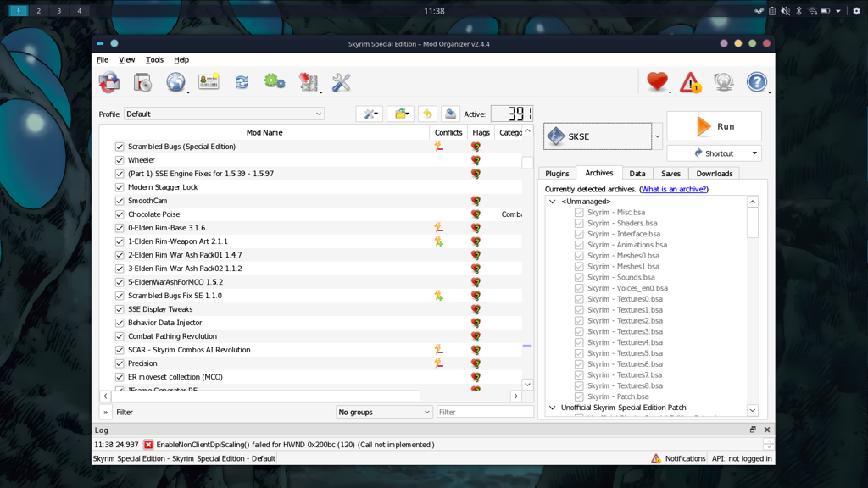Open the warning triangle notifications icon
Screen dimensions: 868x488
690,82
